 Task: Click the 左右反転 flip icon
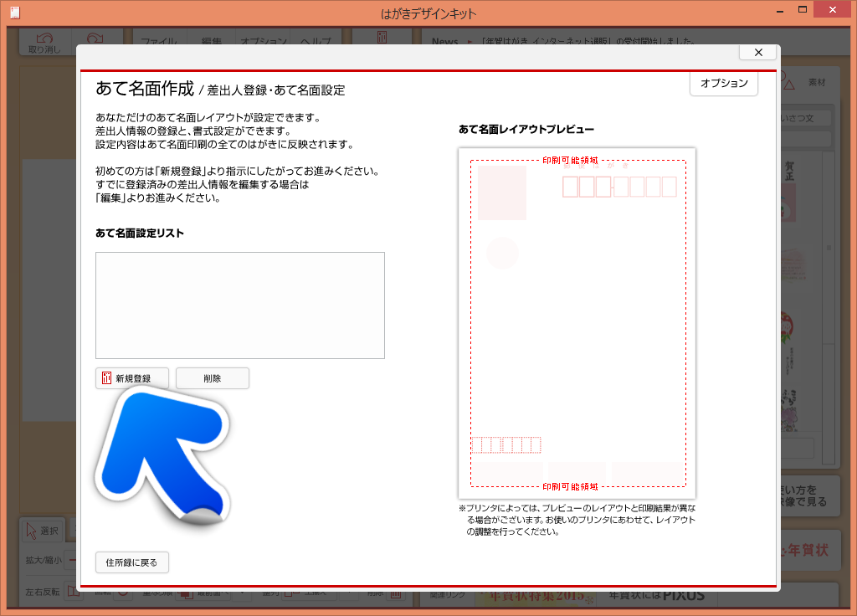click(73, 592)
